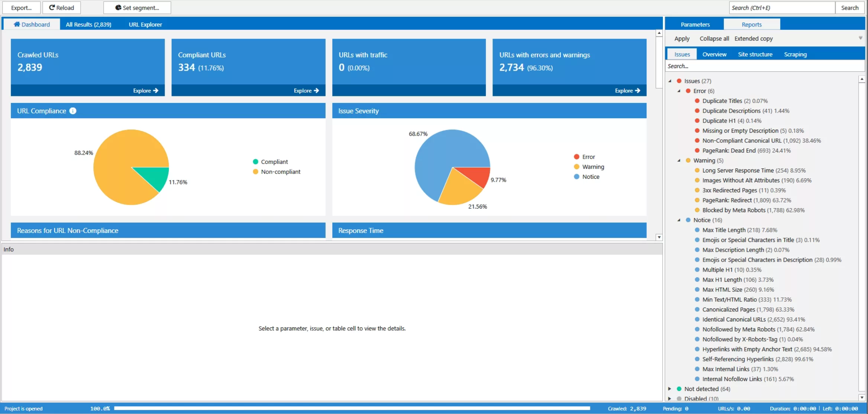The image size is (868, 414).
Task: Collapse the Error (6) tree node
Action: [679, 91]
